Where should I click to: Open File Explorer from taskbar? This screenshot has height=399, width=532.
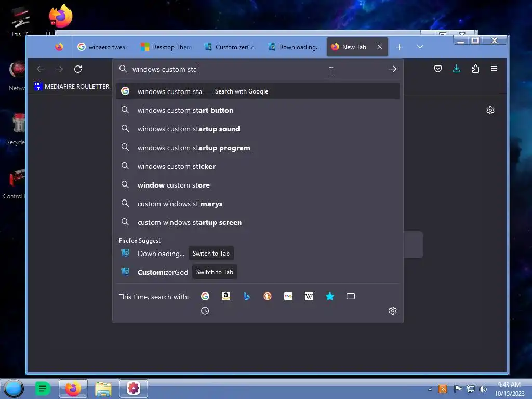(x=103, y=389)
